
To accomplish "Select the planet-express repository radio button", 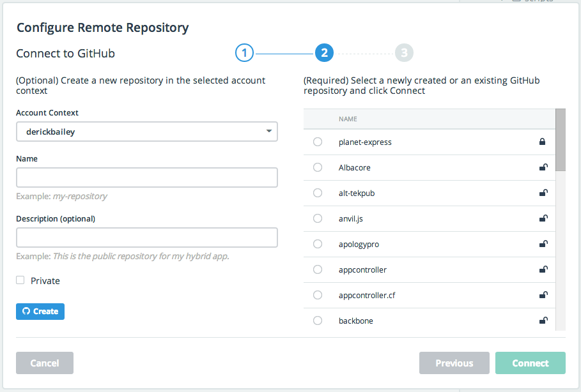I will point(318,142).
